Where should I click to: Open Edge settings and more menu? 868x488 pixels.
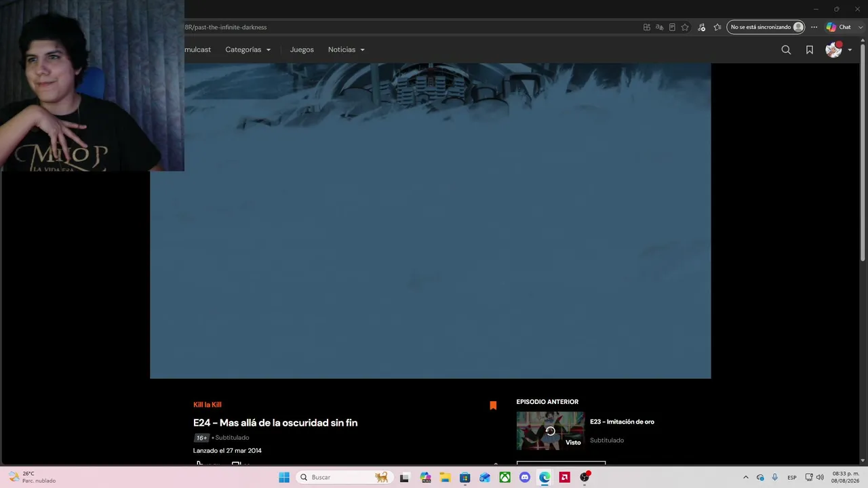tap(814, 27)
